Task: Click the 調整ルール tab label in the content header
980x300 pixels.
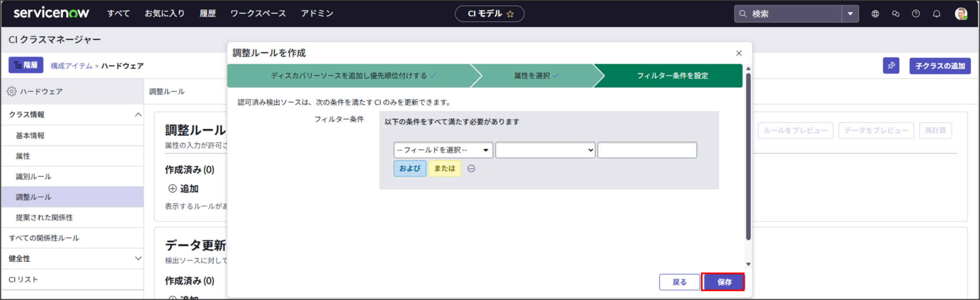Action: pos(167,92)
